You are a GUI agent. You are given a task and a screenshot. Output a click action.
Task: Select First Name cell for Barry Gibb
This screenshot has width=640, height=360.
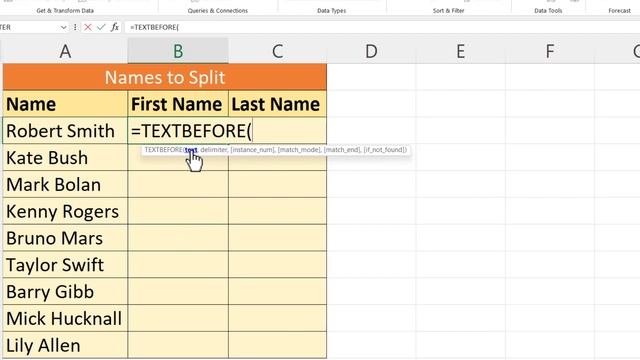(178, 292)
